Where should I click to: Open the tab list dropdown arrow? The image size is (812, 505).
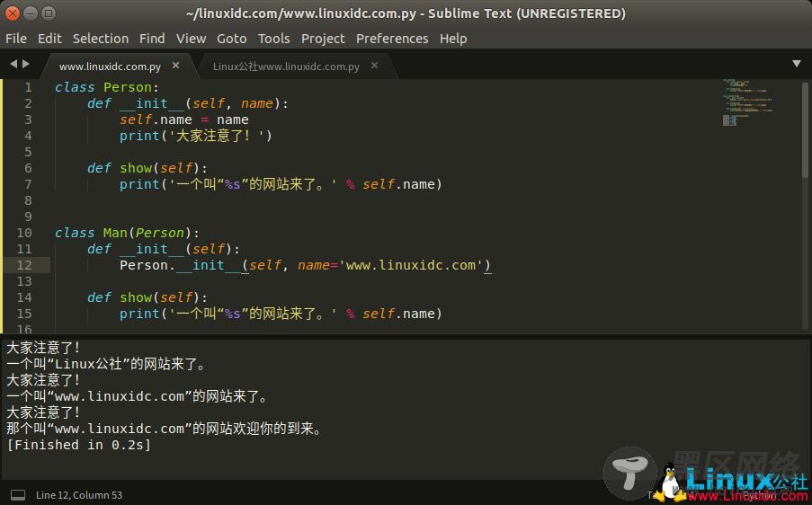pyautogui.click(x=797, y=64)
